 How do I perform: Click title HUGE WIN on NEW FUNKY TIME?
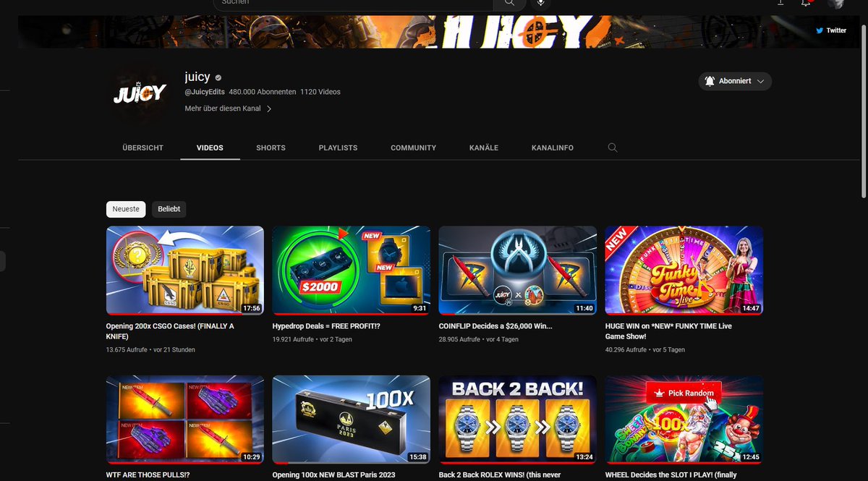point(668,331)
